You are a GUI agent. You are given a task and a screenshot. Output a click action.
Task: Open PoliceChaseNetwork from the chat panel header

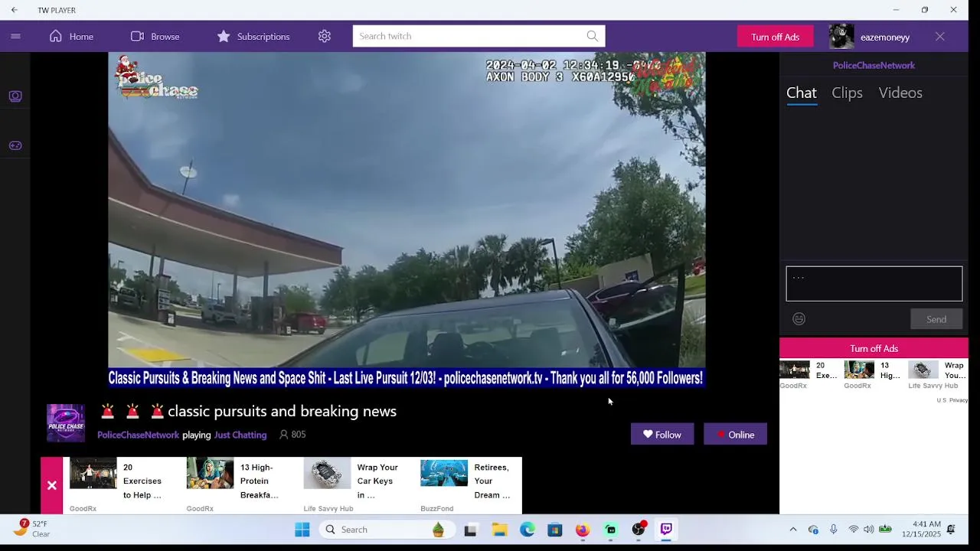pyautogui.click(x=874, y=65)
